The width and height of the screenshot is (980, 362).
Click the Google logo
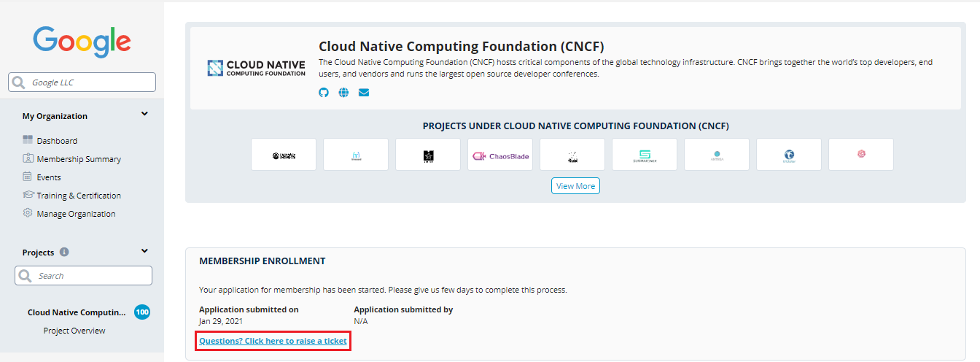point(82,42)
